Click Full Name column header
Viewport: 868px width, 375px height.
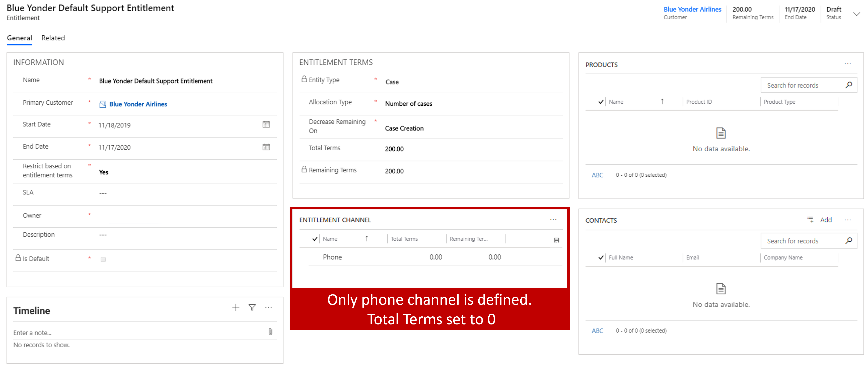[x=621, y=258]
